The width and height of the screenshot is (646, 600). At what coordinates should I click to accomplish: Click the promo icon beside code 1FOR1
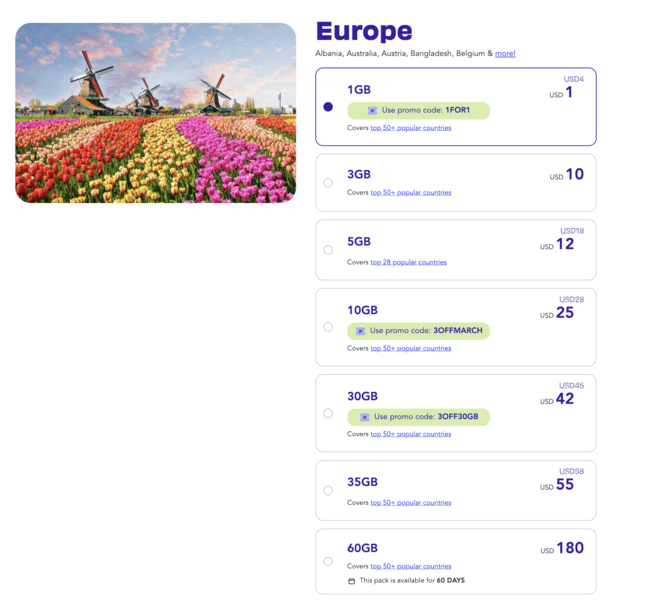(372, 111)
